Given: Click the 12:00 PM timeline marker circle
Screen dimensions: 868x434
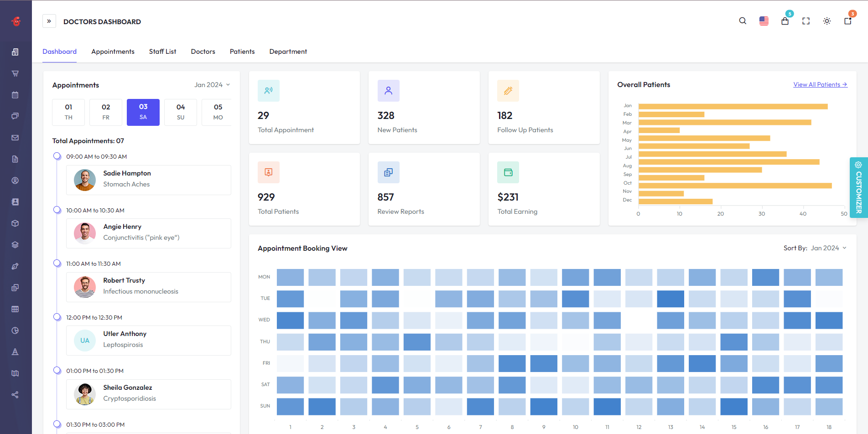Looking at the screenshot, I should click(57, 317).
